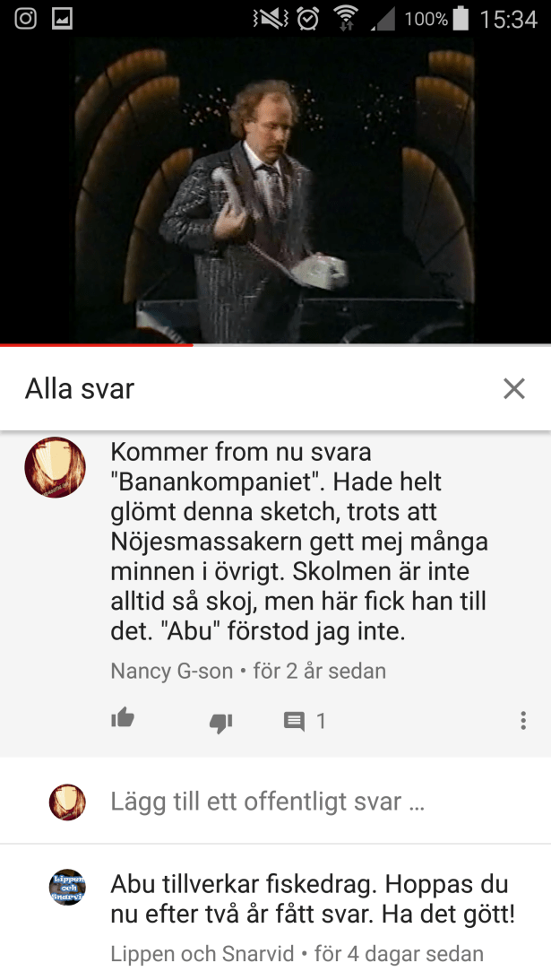This screenshot has height=980, width=551.
Task: Open Nancy G-son's profile avatar
Action: [x=55, y=467]
